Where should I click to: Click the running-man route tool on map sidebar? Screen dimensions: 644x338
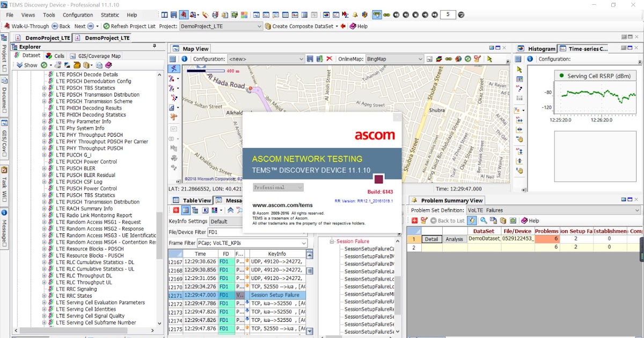tap(173, 69)
